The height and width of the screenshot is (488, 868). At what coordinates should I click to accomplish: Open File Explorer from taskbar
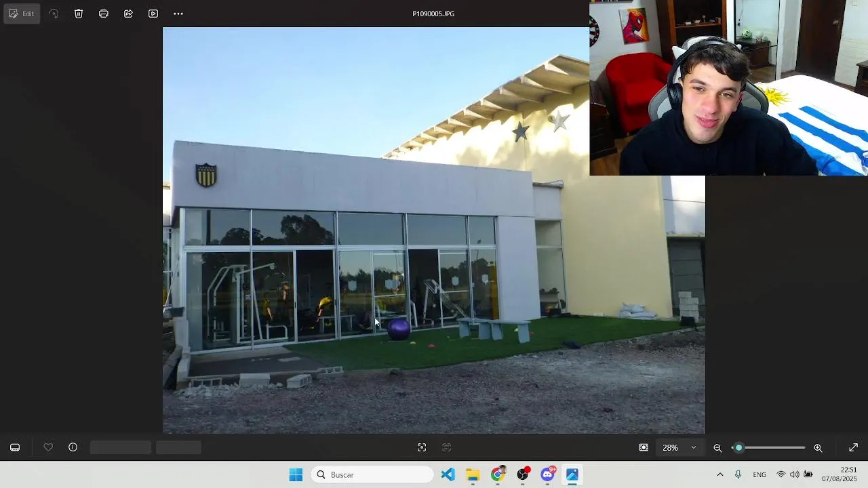(x=473, y=474)
